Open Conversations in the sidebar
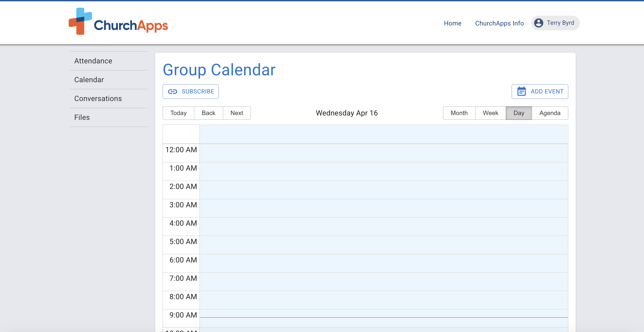 (98, 98)
